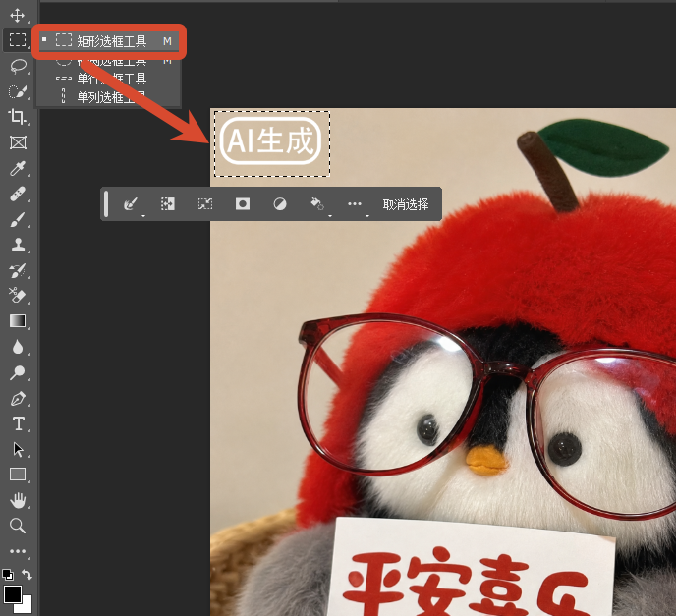Viewport: 676px width, 616px height.
Task: Select the Pen tool
Action: click(x=18, y=399)
